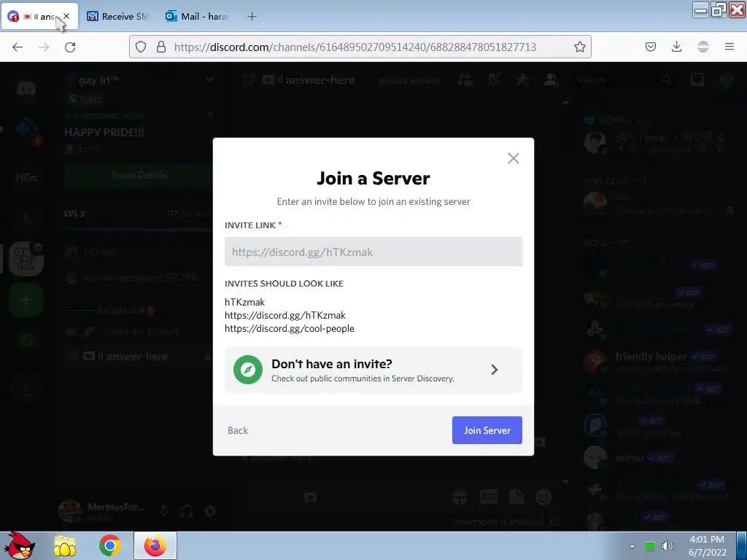
Task: Open the Firefox hamburger menu
Action: pyautogui.click(x=729, y=47)
